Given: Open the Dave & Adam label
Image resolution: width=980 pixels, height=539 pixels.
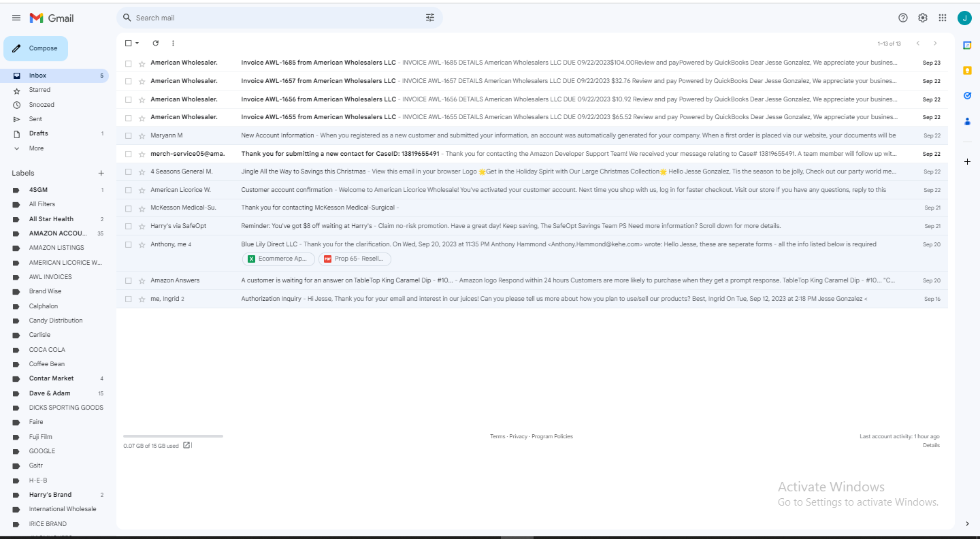Looking at the screenshot, I should pos(50,393).
